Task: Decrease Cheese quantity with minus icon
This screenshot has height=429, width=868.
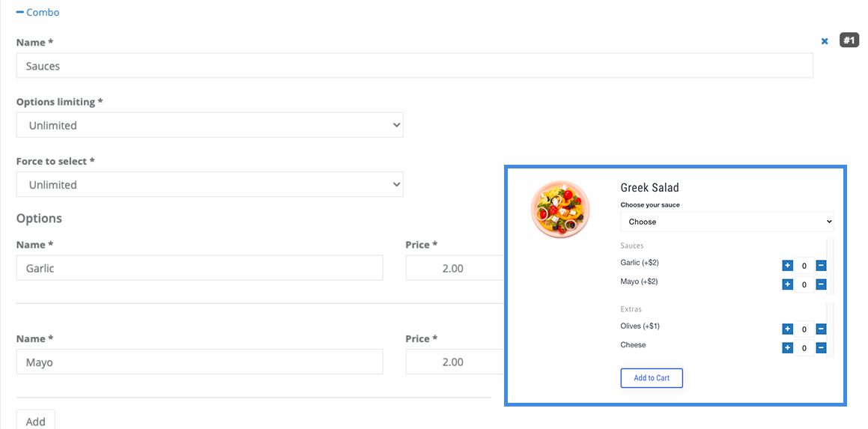Action: click(x=822, y=348)
